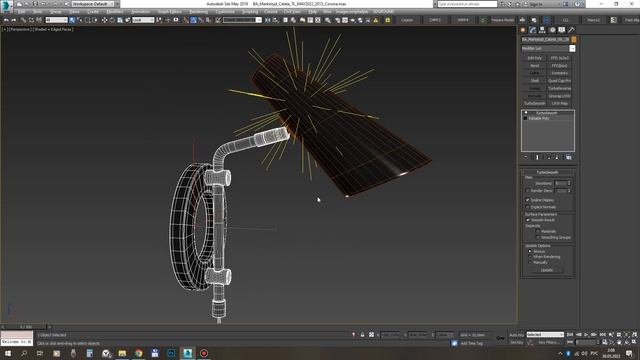Open Select by Name dialog icon
This screenshot has height=360, width=640.
(80, 20)
